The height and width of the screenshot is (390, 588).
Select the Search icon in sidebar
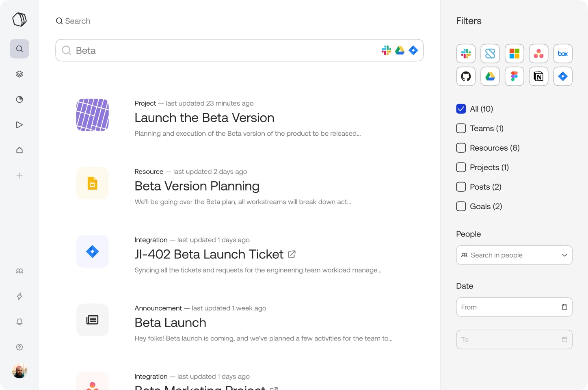coord(19,49)
